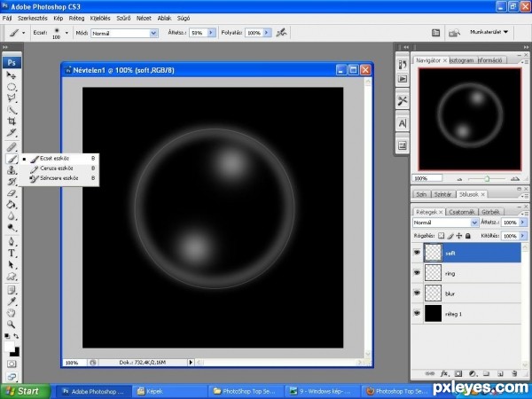The image size is (532, 399).
Task: Open Képek taskbar button
Action: (169, 391)
